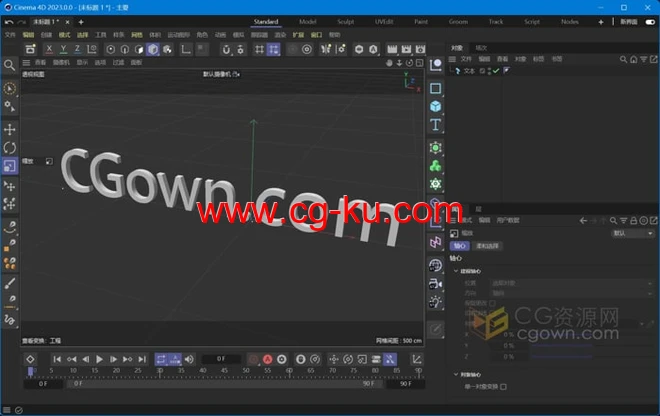Image resolution: width=660 pixels, height=416 pixels.
Task: Render the active view with clapperboard icon
Action: click(392, 49)
